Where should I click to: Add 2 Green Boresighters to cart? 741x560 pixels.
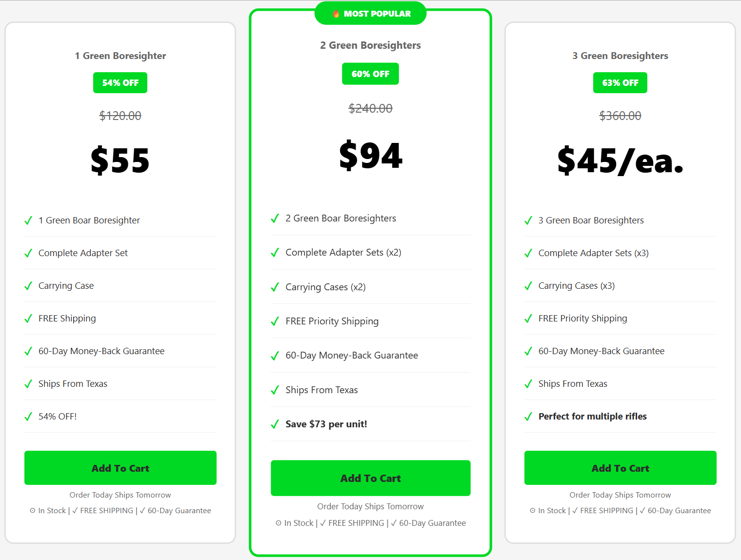[371, 479]
